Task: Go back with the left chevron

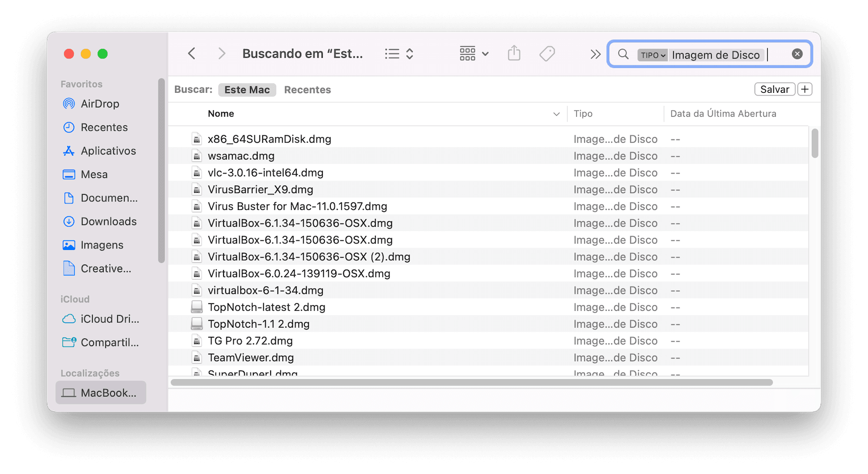Action: [x=192, y=54]
